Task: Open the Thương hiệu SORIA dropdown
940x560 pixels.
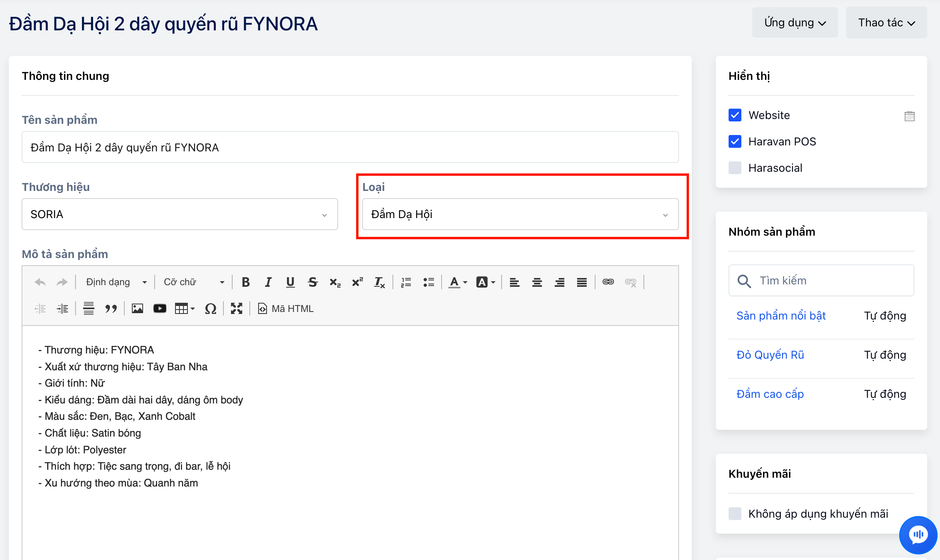Action: pyautogui.click(x=180, y=214)
